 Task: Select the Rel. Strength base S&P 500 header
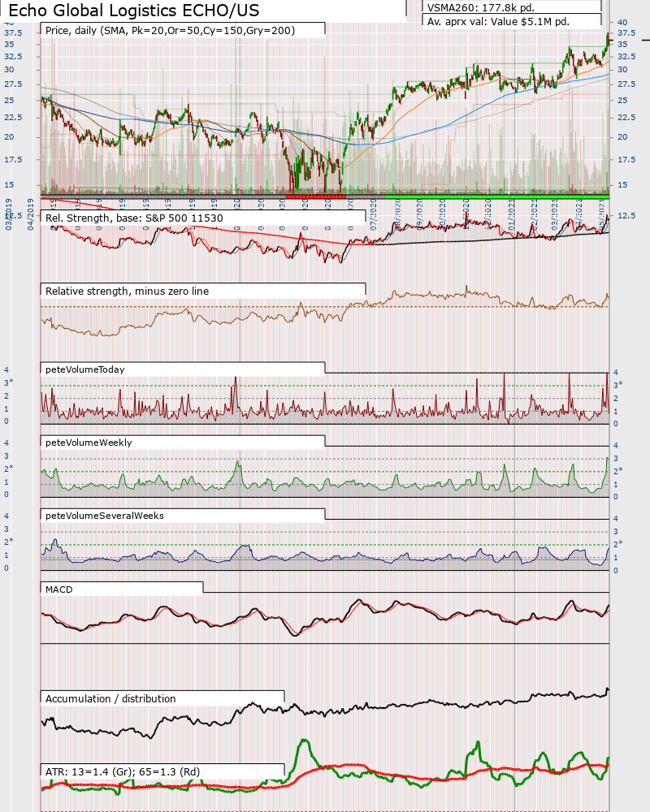(134, 218)
